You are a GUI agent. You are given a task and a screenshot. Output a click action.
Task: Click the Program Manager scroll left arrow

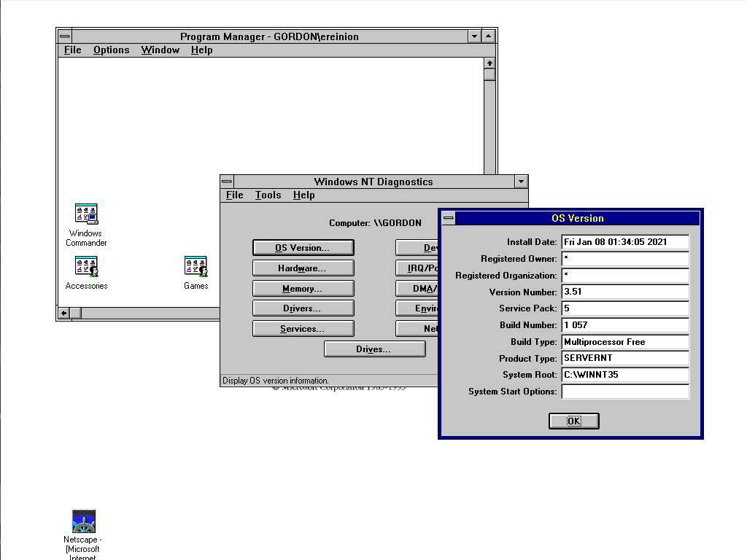point(64,313)
